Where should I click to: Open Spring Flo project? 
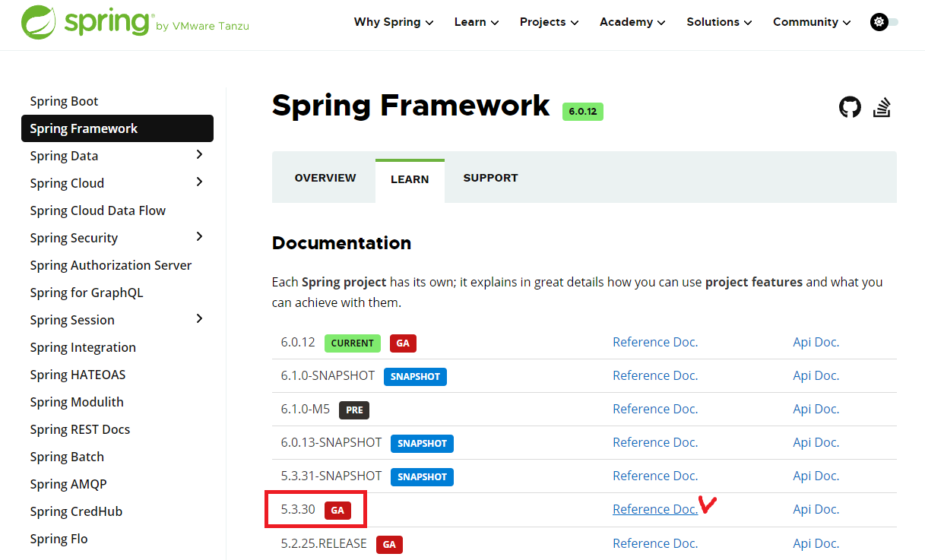pos(59,539)
